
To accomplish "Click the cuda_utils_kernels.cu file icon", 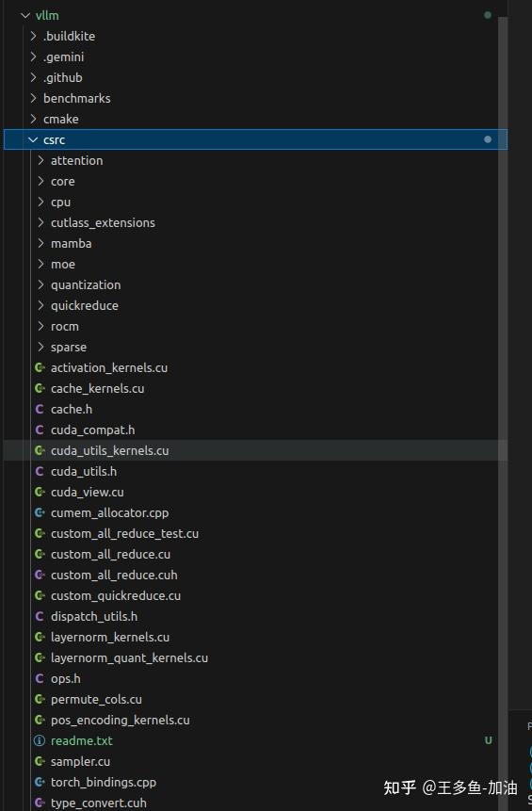I will click(40, 450).
